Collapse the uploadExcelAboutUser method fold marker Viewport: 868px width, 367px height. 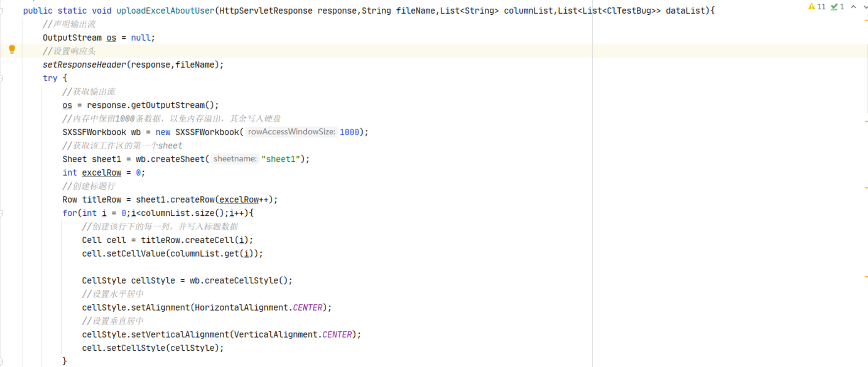coord(1,11)
